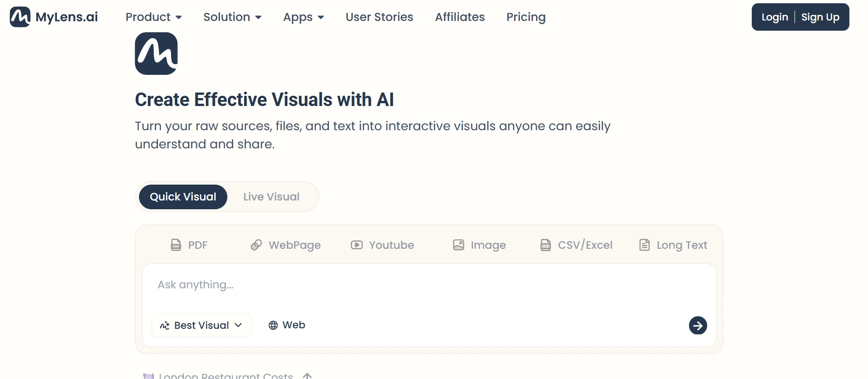Open the Affiliates page
The height and width of the screenshot is (379, 868).
pyautogui.click(x=460, y=17)
